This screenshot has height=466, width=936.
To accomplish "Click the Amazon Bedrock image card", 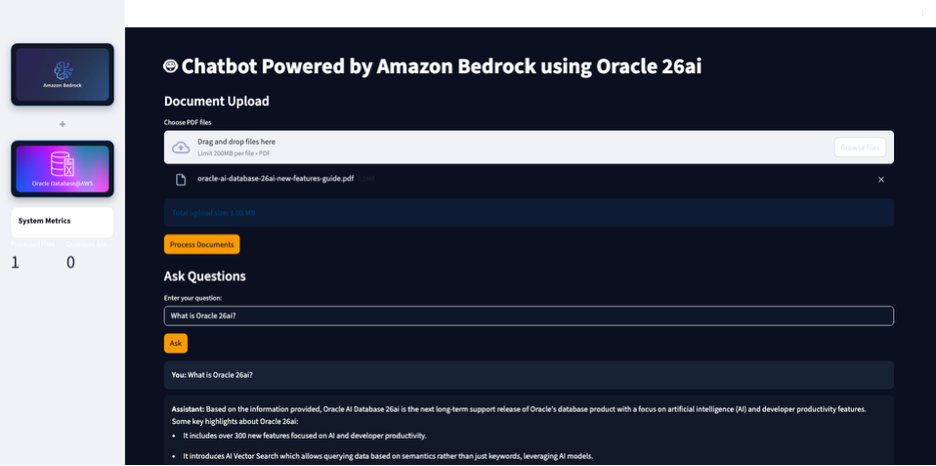I will [62, 74].
